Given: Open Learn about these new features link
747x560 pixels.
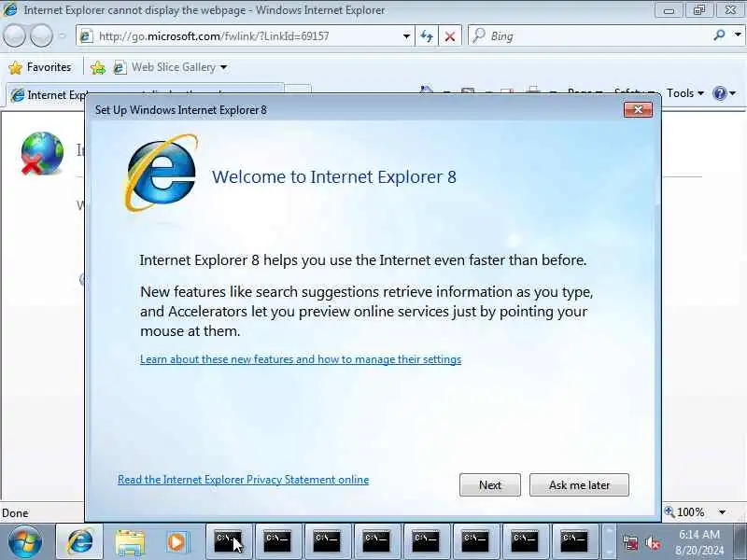Looking at the screenshot, I should tap(301, 359).
